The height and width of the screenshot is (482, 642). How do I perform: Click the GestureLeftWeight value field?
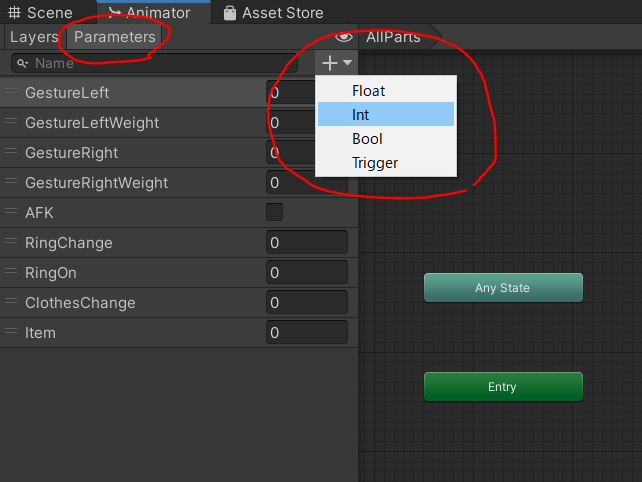coord(290,122)
